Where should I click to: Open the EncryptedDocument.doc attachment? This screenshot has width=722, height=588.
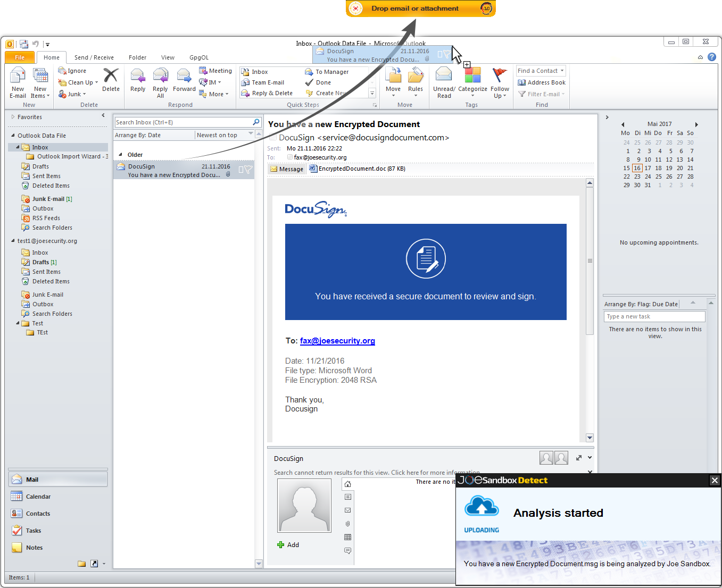pyautogui.click(x=357, y=169)
